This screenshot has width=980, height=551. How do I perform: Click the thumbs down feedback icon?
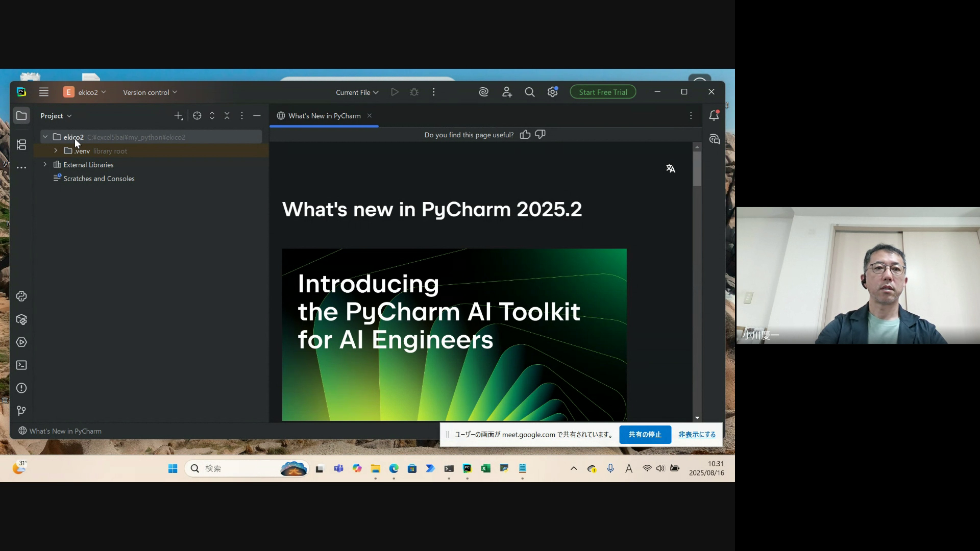(x=540, y=134)
